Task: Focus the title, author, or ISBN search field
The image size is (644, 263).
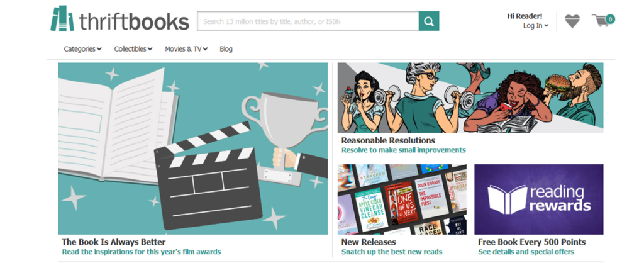Action: pyautogui.click(x=308, y=21)
